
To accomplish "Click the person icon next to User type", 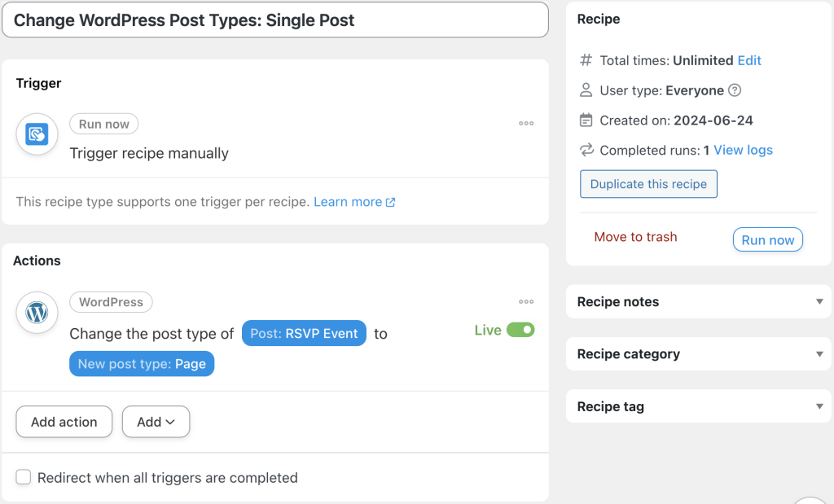I will pos(585,90).
